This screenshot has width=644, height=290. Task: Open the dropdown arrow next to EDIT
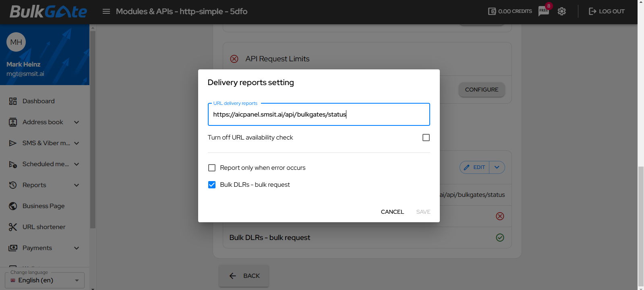pyautogui.click(x=497, y=167)
